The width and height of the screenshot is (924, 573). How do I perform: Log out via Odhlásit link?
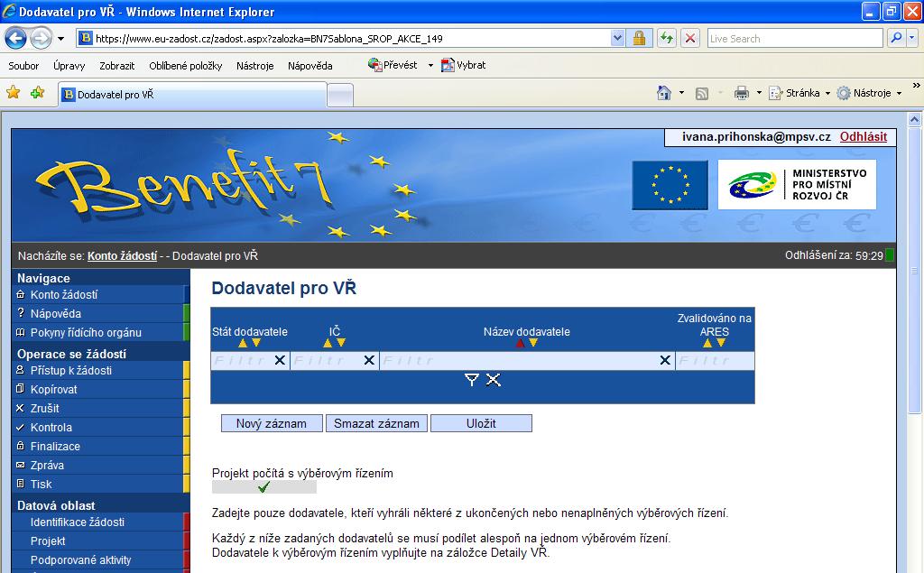pyautogui.click(x=864, y=137)
